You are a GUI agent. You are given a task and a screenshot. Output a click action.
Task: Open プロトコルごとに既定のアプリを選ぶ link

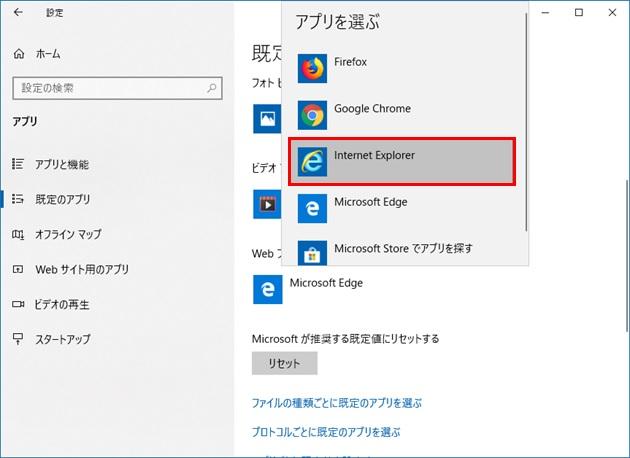click(326, 432)
